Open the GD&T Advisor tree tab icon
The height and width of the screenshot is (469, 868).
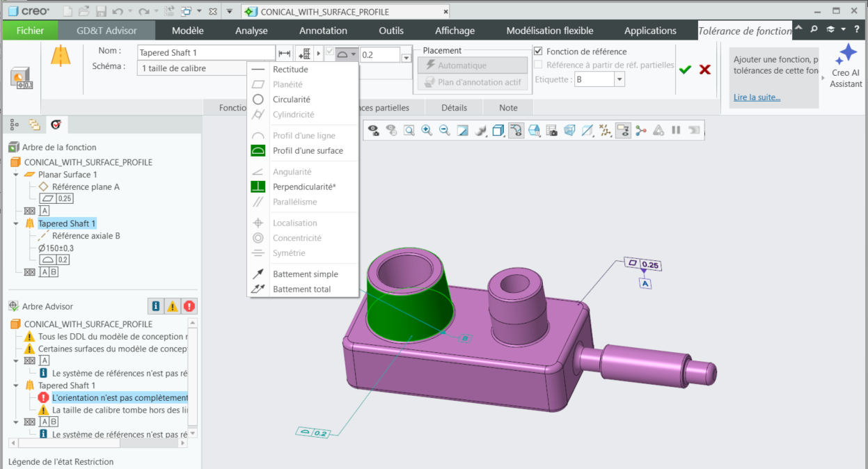[56, 125]
